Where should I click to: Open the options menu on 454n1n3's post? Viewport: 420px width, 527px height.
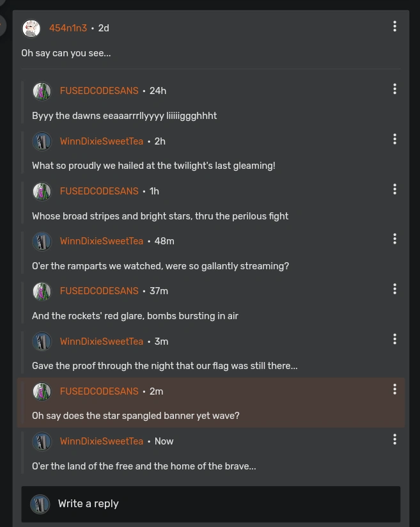(394, 26)
